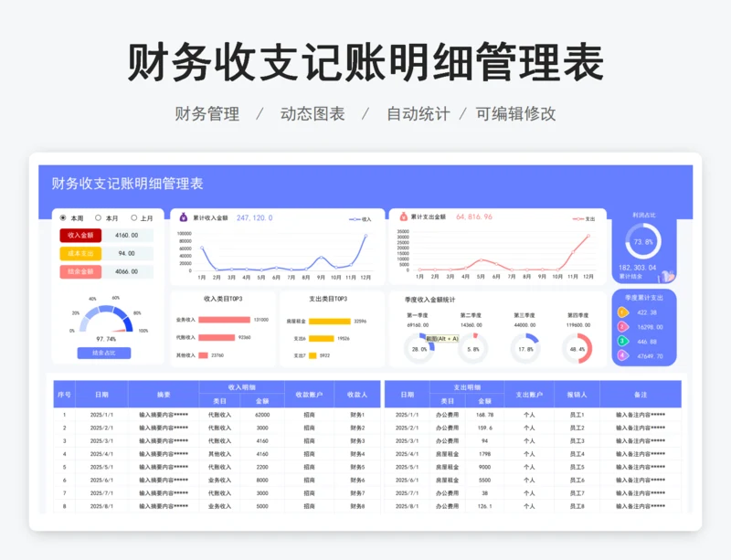731x560 pixels.
Task: Click the 12月 data point on income chart
Action: (366, 236)
